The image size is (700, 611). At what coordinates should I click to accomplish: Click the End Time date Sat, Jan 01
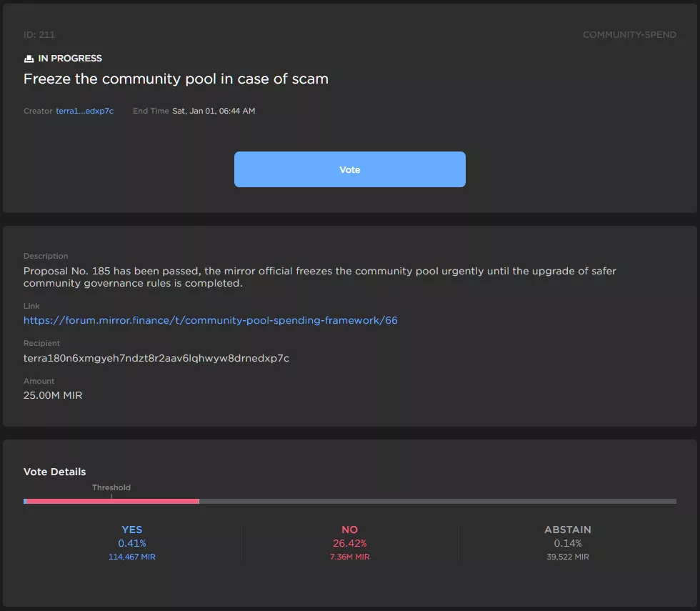214,111
